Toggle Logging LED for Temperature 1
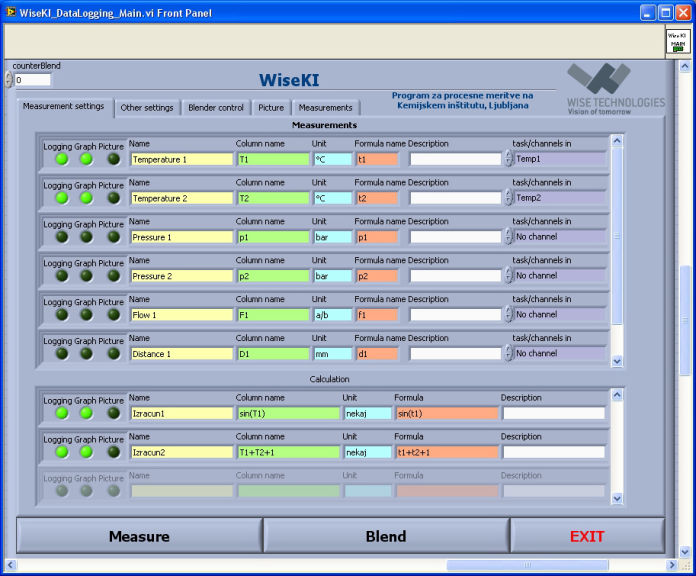Viewport: 696px width, 576px height. [x=62, y=159]
